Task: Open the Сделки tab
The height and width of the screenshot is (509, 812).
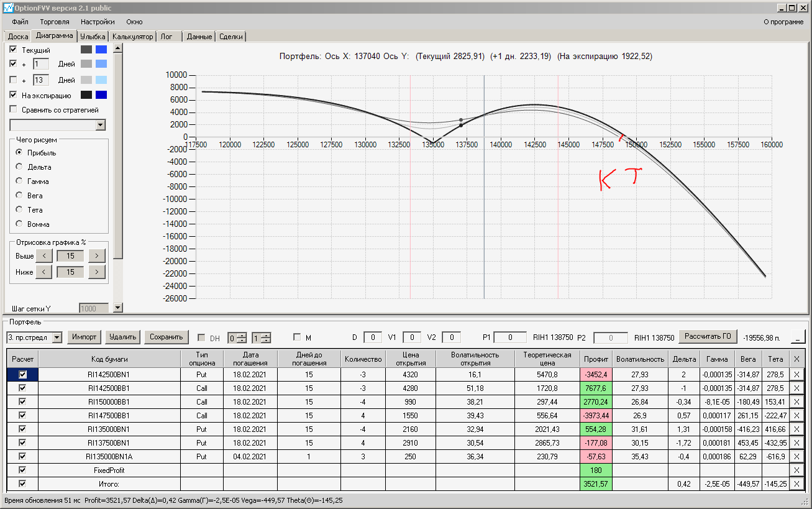Action: (x=231, y=37)
